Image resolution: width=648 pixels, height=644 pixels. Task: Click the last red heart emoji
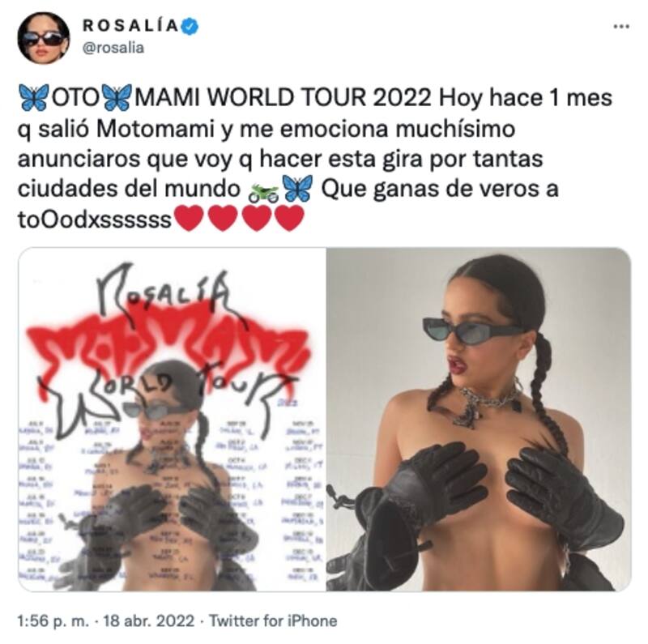pyautogui.click(x=289, y=219)
